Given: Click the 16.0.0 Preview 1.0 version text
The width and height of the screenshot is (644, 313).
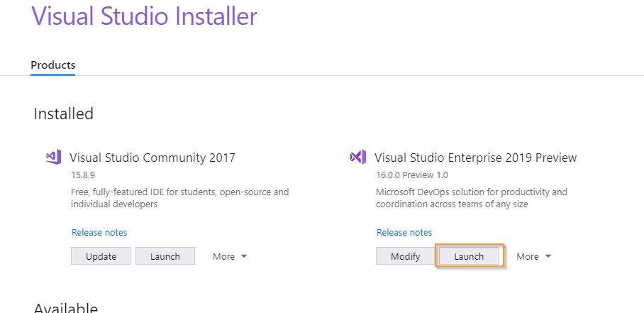Looking at the screenshot, I should point(412,175).
